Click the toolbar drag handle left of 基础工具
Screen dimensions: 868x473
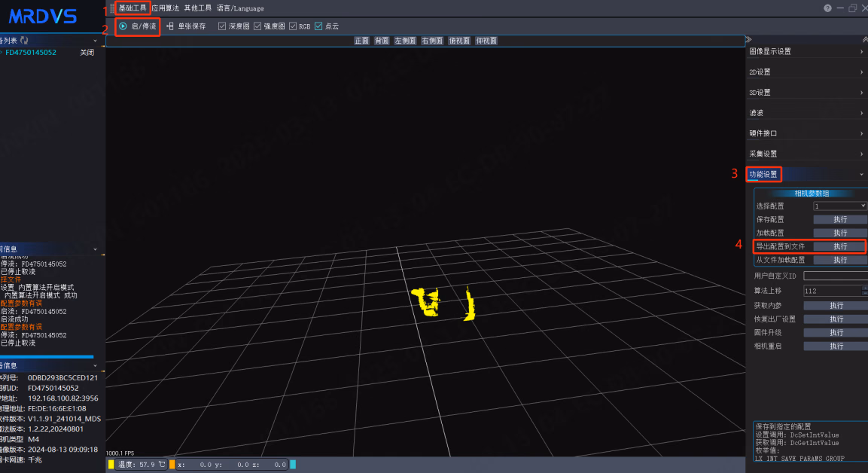coord(112,8)
